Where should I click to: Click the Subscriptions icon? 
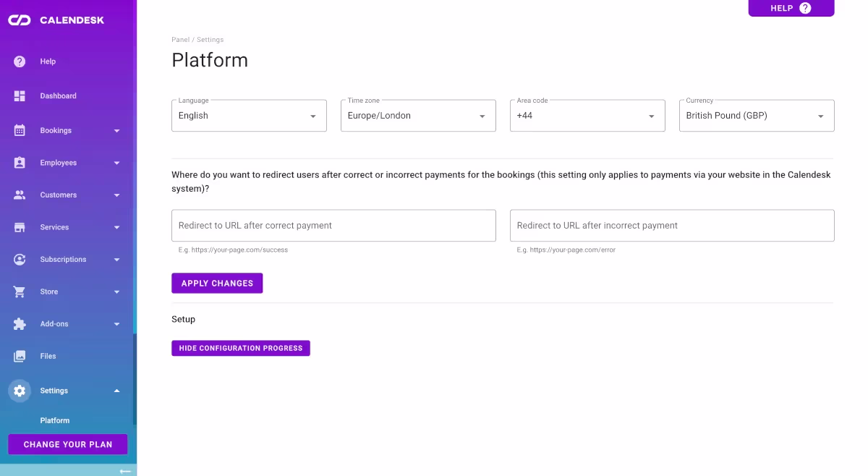coord(20,259)
